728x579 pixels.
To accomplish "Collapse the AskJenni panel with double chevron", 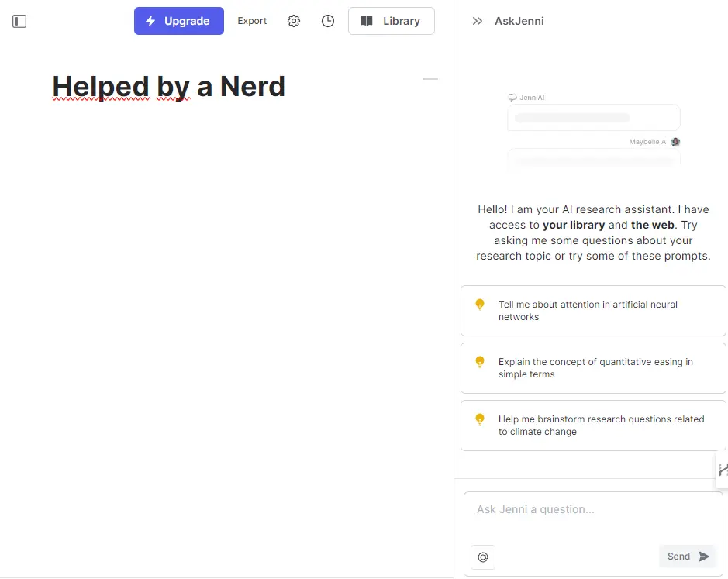I will tap(477, 21).
